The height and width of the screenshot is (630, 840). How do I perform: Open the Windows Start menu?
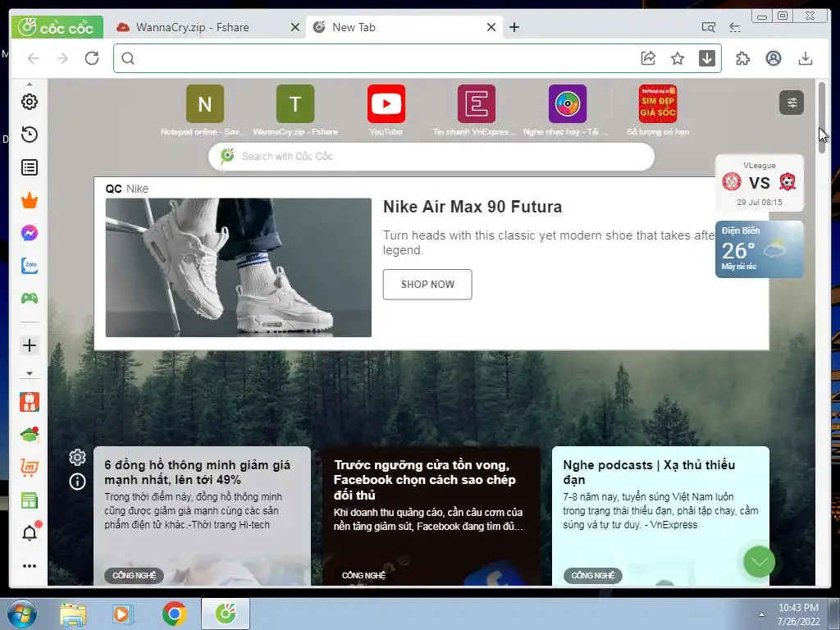tap(22, 614)
